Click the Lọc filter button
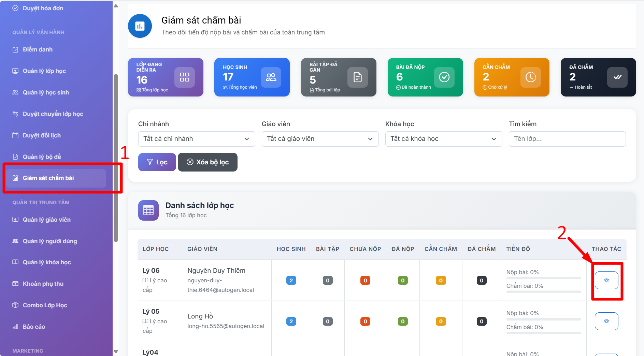 tap(157, 162)
